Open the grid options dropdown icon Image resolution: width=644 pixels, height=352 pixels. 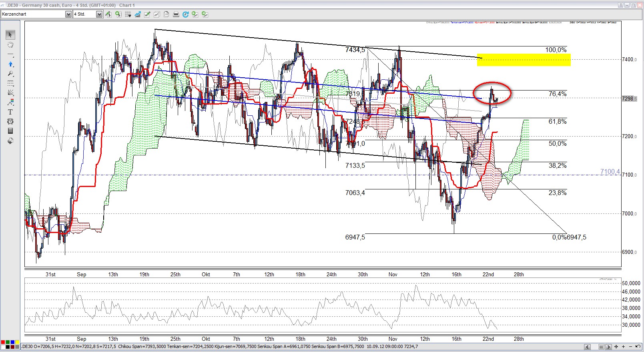[x=128, y=14]
